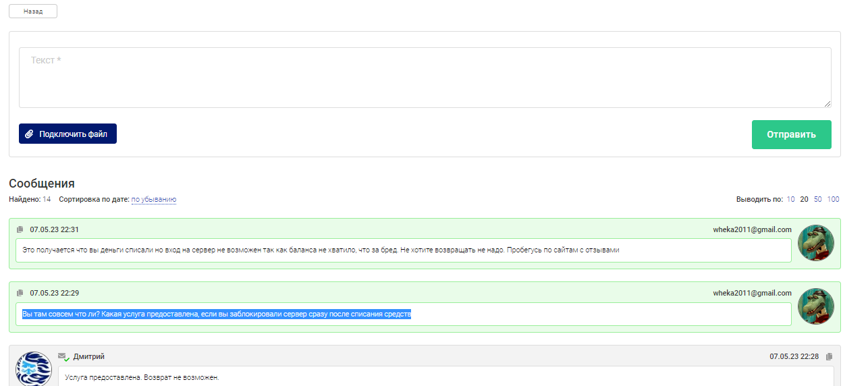The width and height of the screenshot is (868, 386).
Task: Click the Назад button
Action: [33, 11]
